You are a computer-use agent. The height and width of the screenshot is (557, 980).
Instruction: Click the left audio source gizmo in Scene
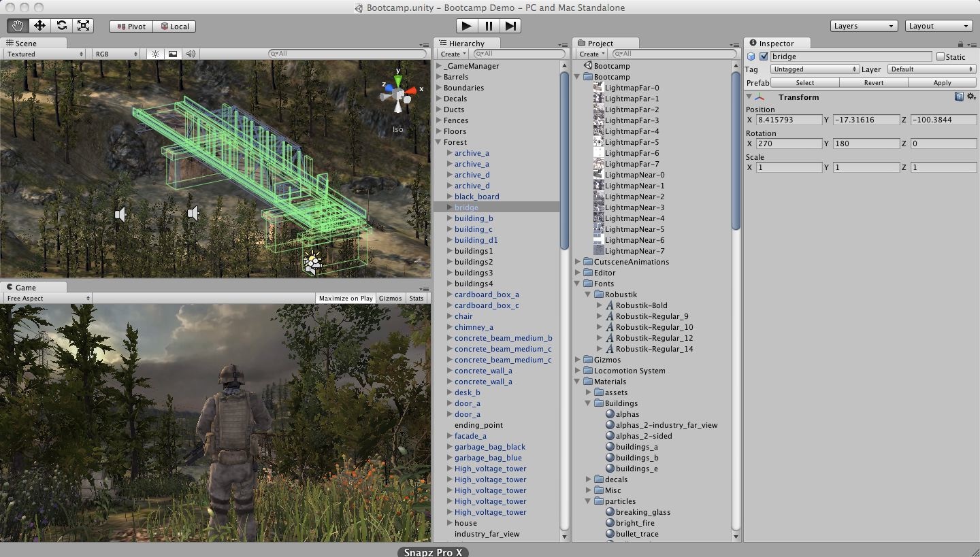[121, 215]
